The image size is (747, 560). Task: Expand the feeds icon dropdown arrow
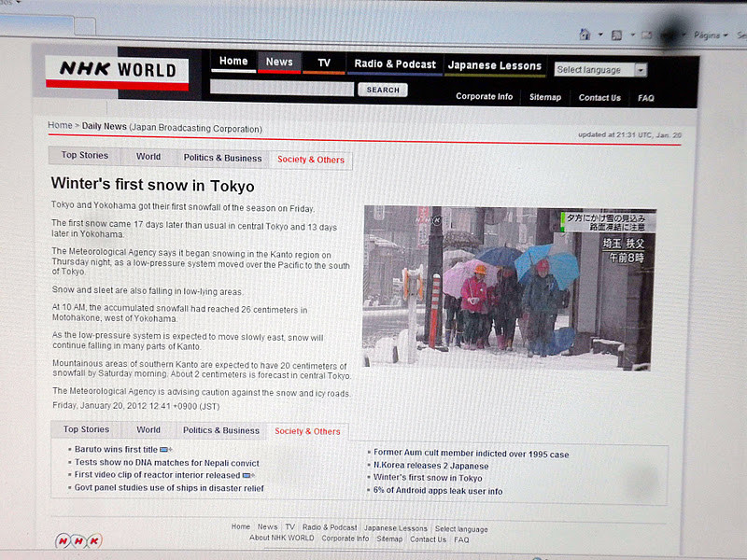(x=633, y=35)
